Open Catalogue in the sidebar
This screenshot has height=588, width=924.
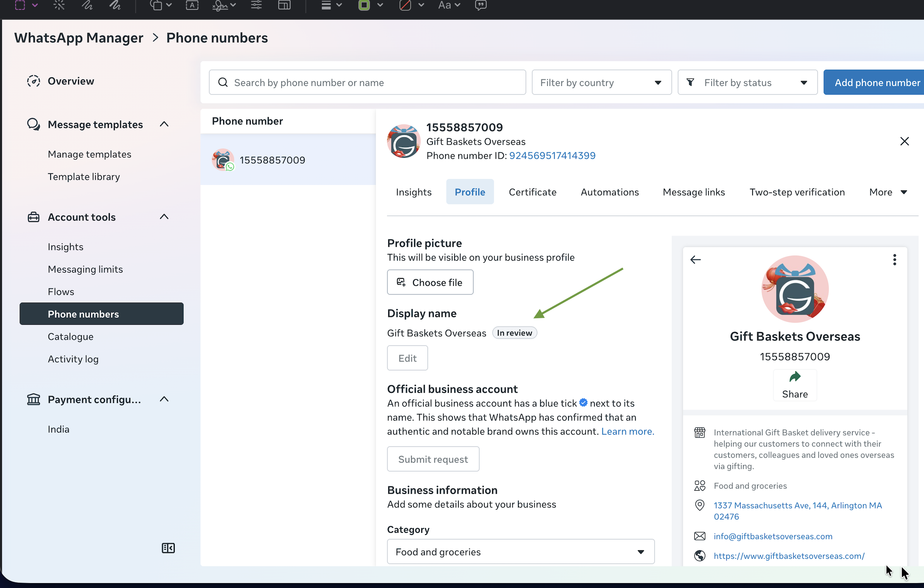[x=71, y=337]
